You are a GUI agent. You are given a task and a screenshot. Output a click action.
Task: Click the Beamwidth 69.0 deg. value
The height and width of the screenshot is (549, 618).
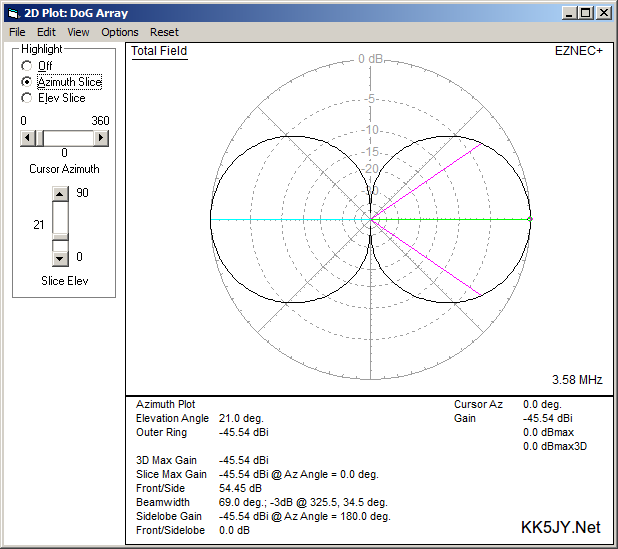[x=303, y=502]
